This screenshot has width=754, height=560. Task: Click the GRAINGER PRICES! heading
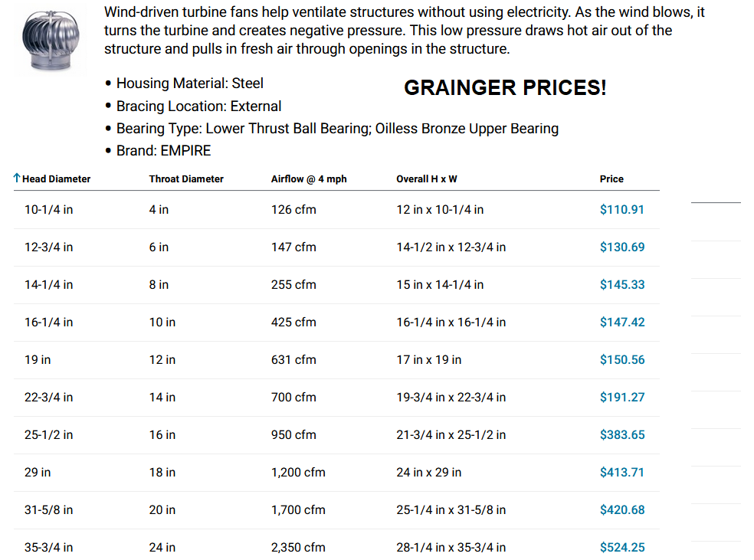tap(505, 88)
